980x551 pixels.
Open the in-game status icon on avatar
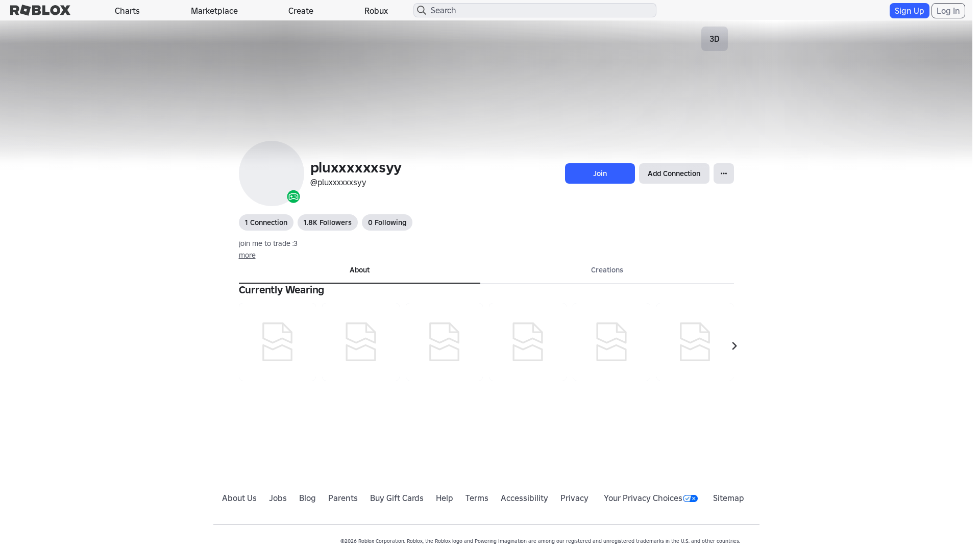pos(293,196)
